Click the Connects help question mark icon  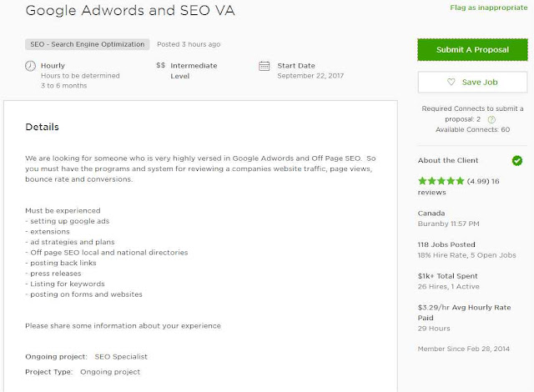tap(491, 119)
